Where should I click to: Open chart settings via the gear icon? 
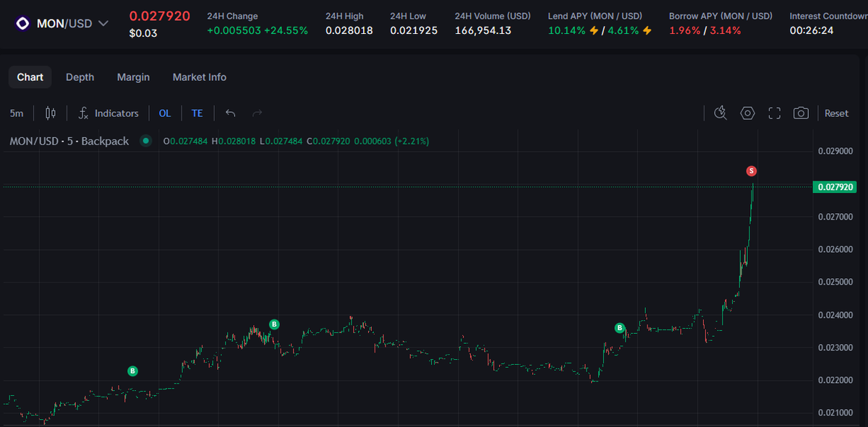coord(747,113)
